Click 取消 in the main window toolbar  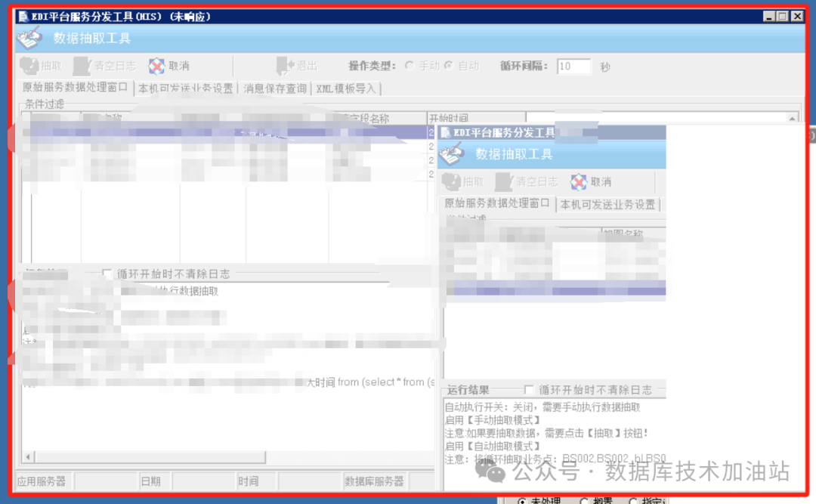[x=169, y=66]
